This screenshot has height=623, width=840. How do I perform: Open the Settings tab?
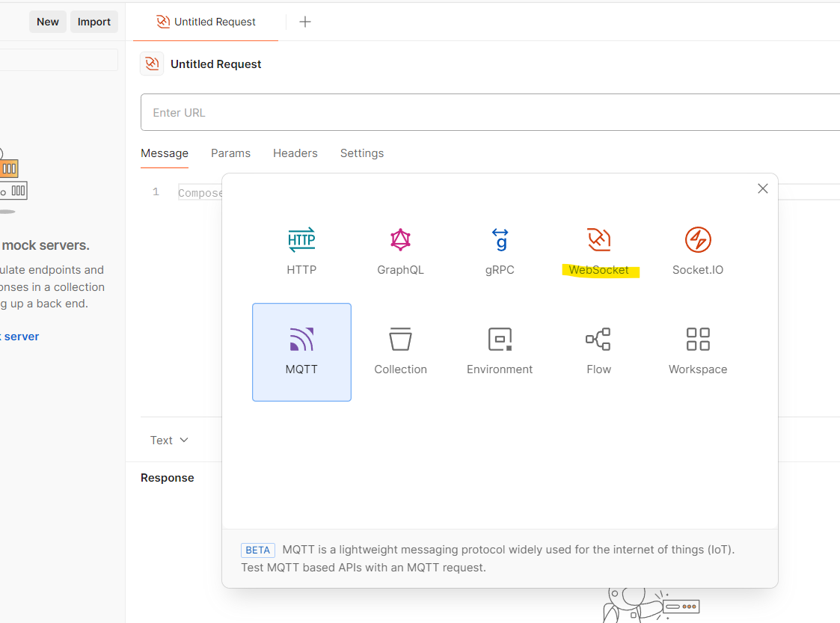(362, 153)
